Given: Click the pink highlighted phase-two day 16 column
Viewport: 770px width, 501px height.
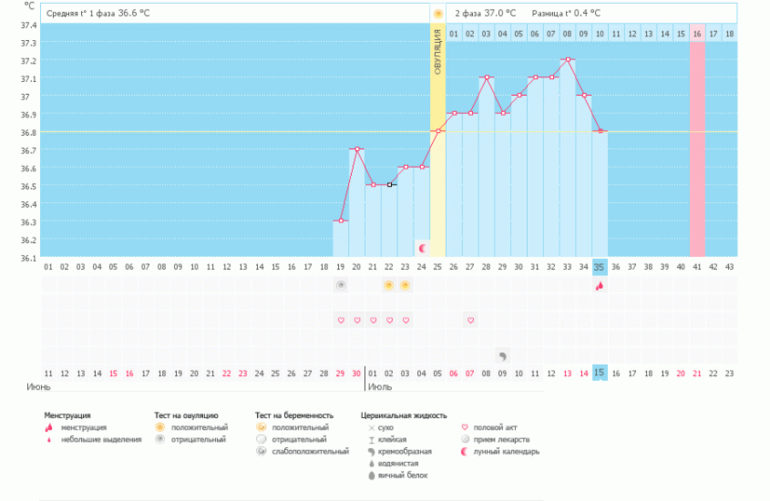Looking at the screenshot, I should coord(697,140).
